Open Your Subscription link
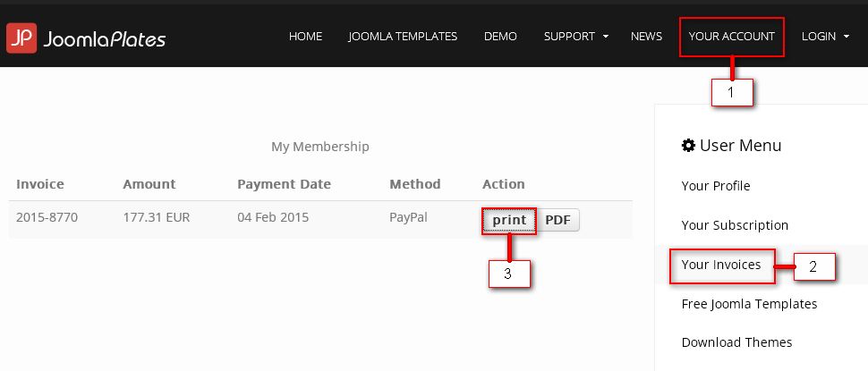This screenshot has width=868, height=371. 735,225
